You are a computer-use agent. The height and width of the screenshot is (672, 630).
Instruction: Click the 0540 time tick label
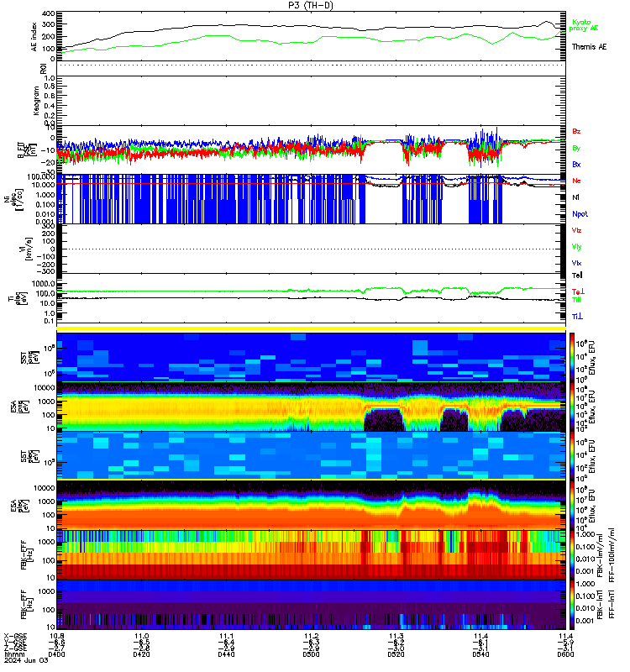point(480,654)
